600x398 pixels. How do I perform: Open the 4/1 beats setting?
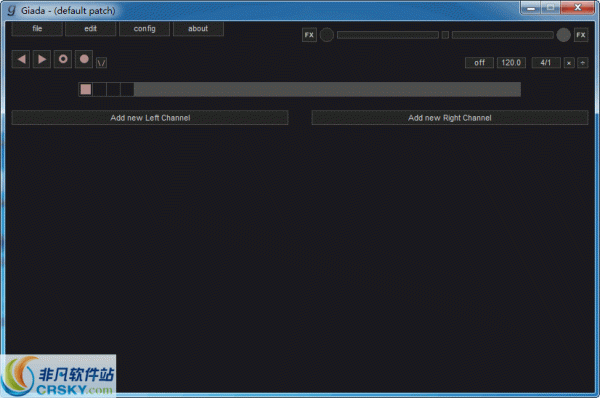point(546,63)
